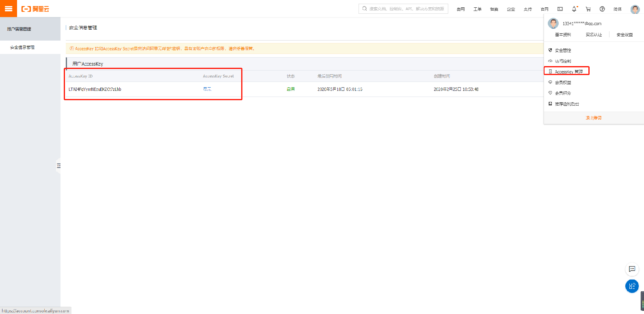Open 费用 in top navigation
Image resolution: width=644 pixels, height=314 pixels.
460,9
